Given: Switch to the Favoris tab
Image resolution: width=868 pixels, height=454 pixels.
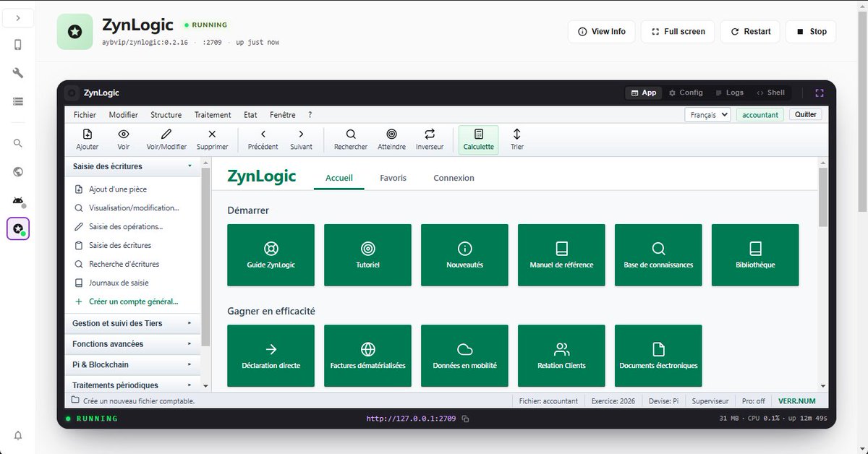Looking at the screenshot, I should (393, 178).
